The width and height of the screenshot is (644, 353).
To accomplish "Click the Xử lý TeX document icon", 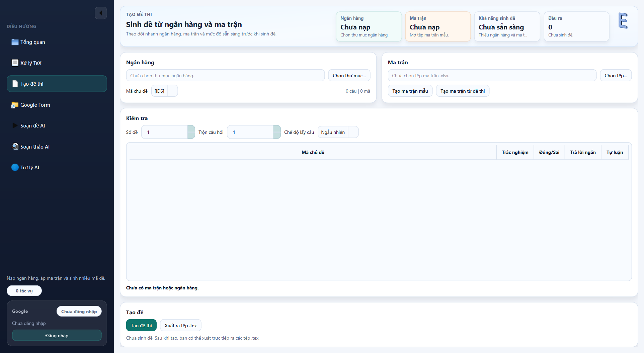I will click(x=15, y=63).
